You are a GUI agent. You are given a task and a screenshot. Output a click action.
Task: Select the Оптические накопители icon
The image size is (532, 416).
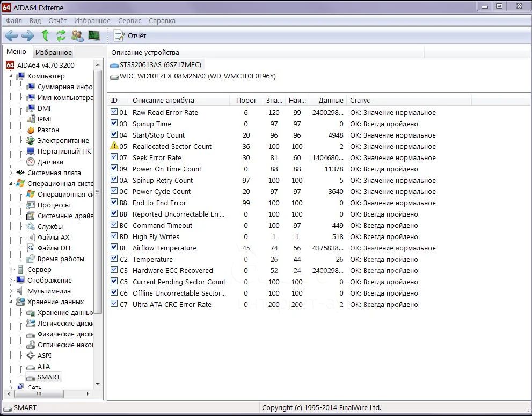[31, 345]
